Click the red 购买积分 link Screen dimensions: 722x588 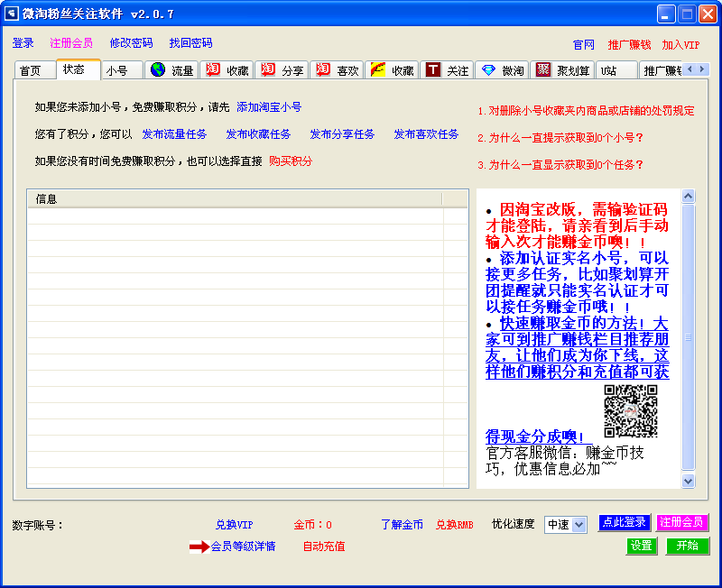point(291,161)
